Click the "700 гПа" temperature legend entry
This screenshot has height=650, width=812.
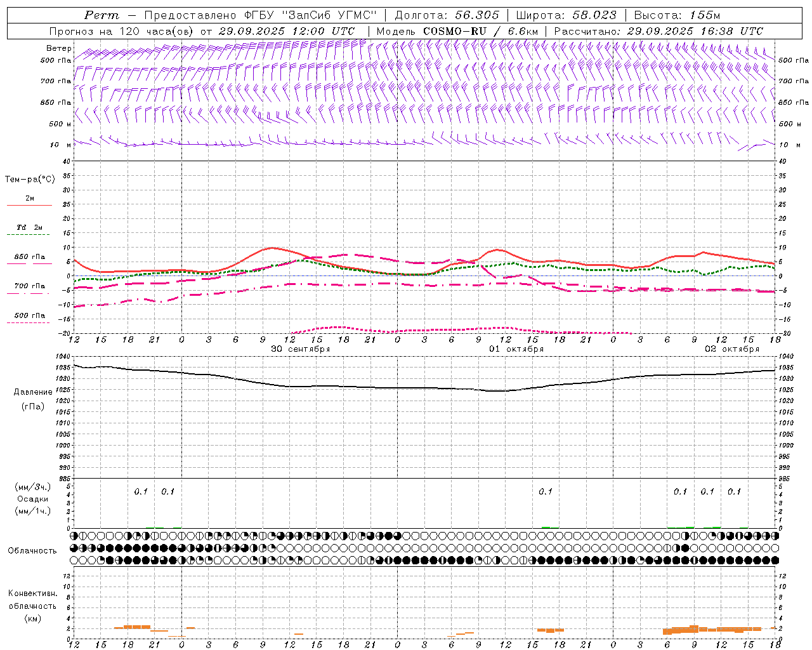pyautogui.click(x=30, y=286)
